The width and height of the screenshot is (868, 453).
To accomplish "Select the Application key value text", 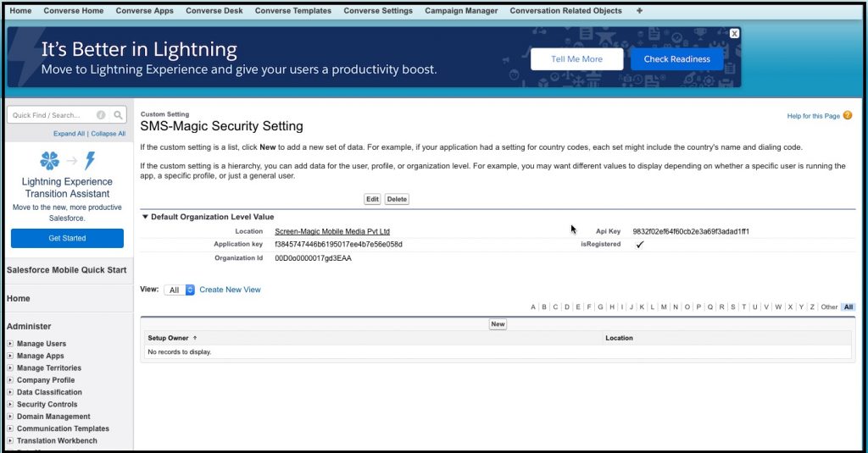I will point(338,244).
